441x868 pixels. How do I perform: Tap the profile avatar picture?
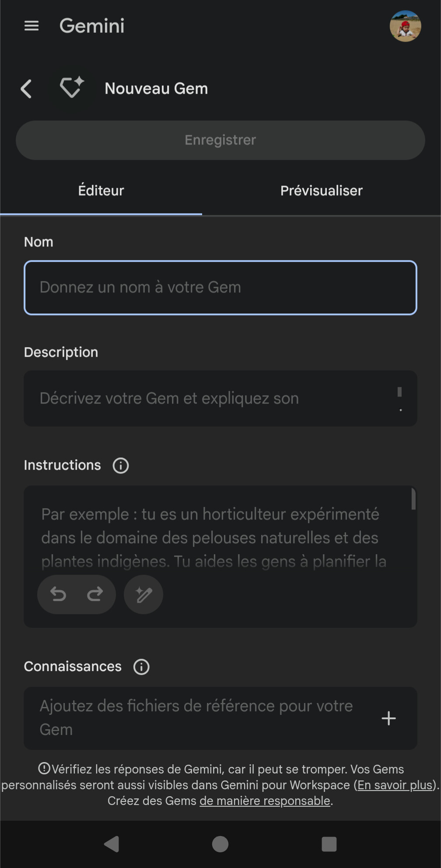[405, 26]
